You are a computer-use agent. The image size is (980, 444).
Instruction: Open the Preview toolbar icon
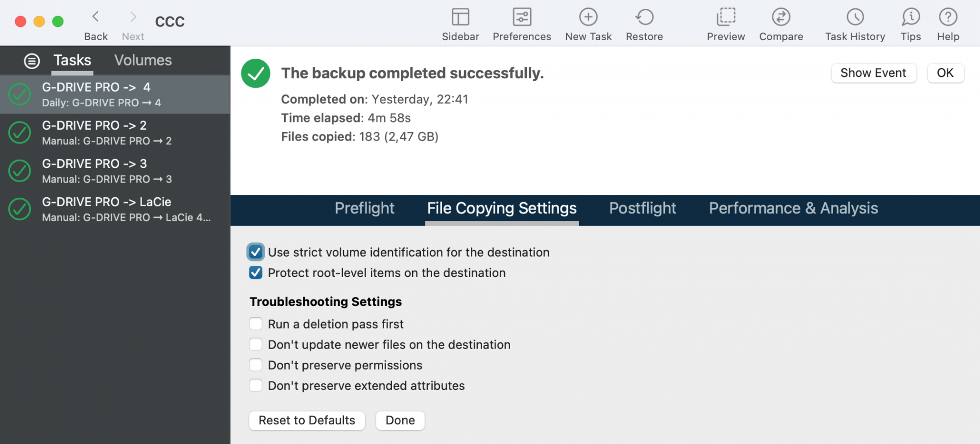tap(726, 18)
